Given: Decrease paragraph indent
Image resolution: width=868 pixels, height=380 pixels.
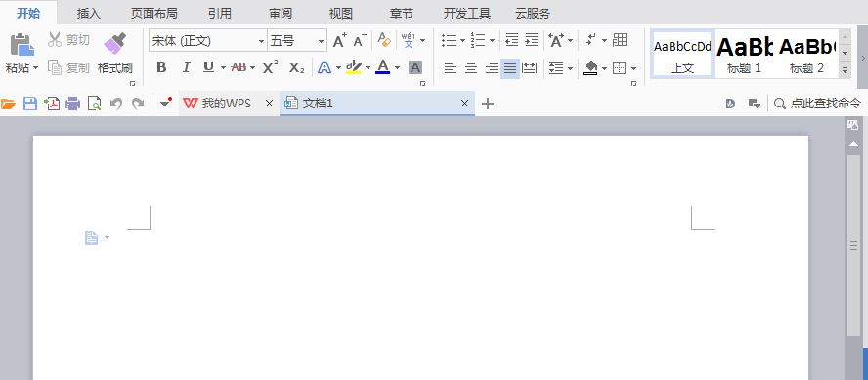Looking at the screenshot, I should click(x=512, y=40).
